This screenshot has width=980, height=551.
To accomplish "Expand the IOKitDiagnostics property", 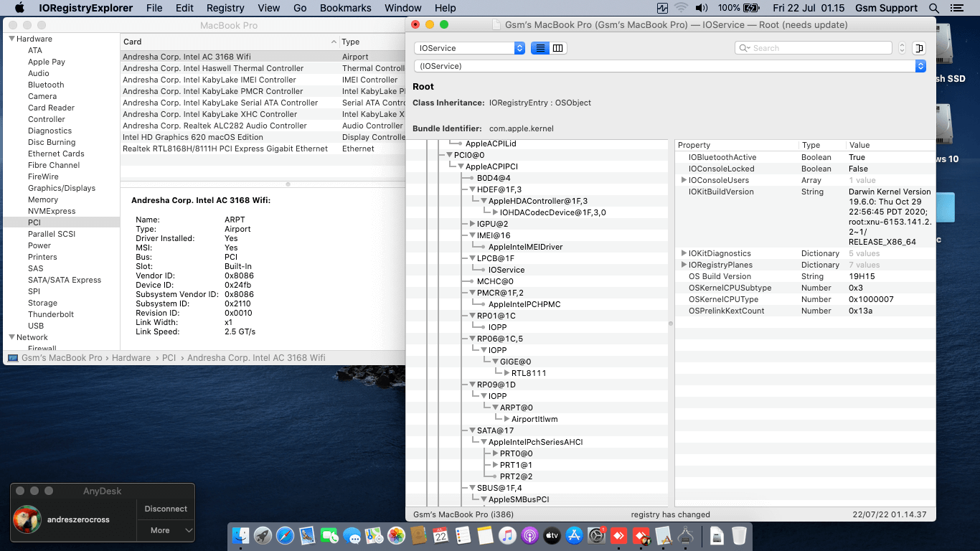I will [x=684, y=253].
